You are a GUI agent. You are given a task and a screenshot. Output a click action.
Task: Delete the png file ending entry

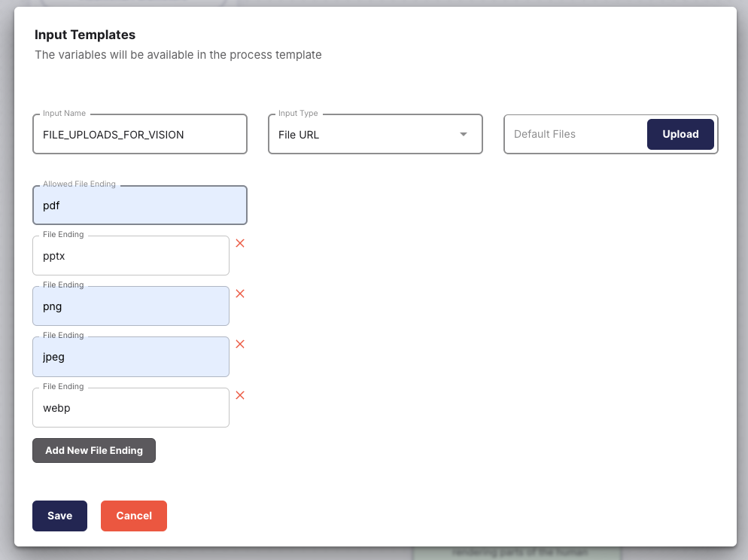(x=240, y=294)
